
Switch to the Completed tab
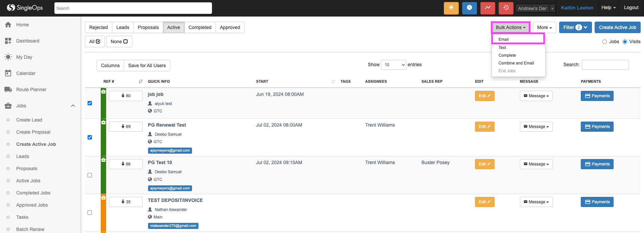tap(200, 27)
